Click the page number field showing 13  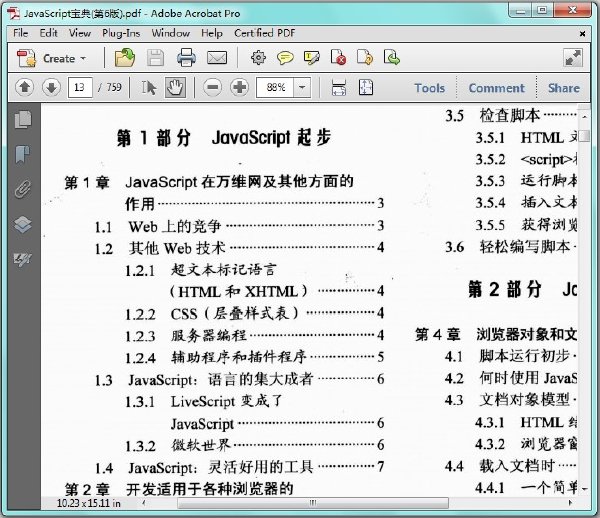tap(80, 88)
